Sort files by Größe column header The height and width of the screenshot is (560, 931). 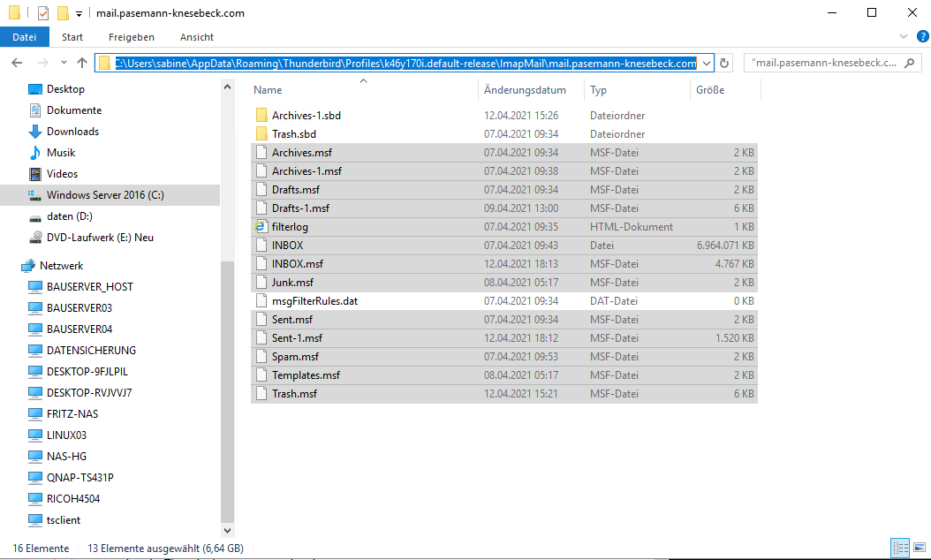pyautogui.click(x=710, y=90)
